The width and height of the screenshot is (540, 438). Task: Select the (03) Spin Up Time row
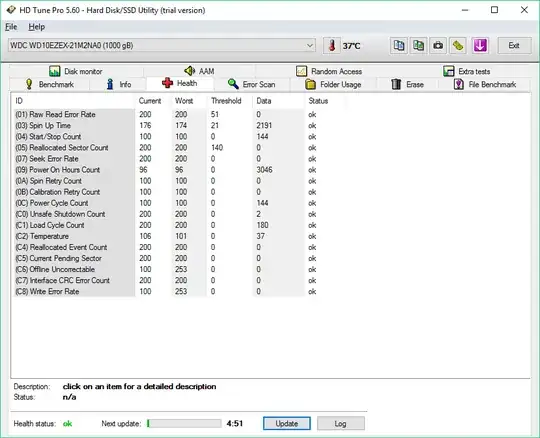[x=165, y=125]
